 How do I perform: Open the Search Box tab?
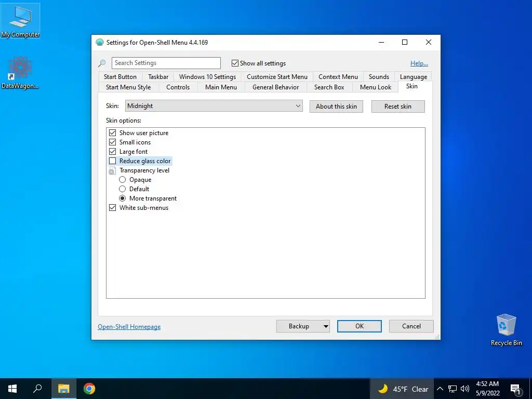[329, 87]
